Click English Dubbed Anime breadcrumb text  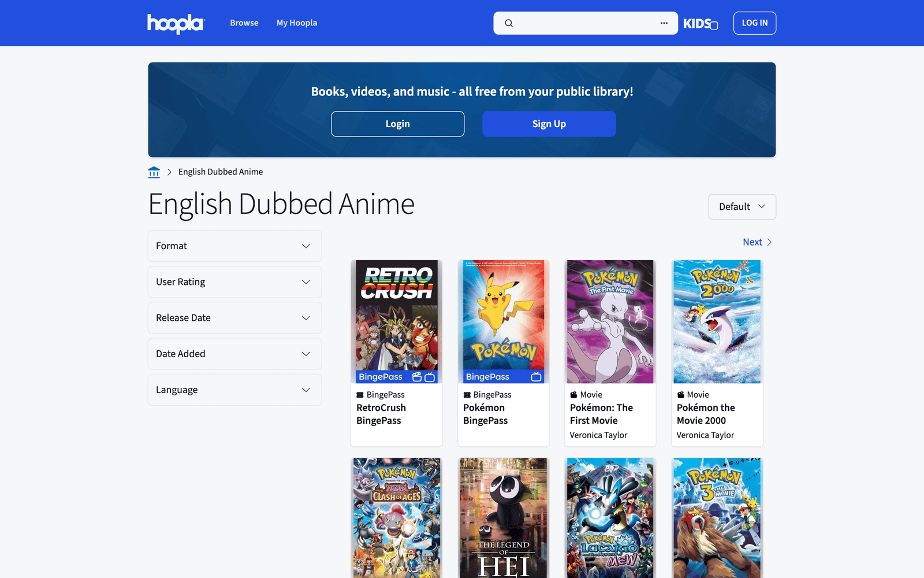(221, 172)
